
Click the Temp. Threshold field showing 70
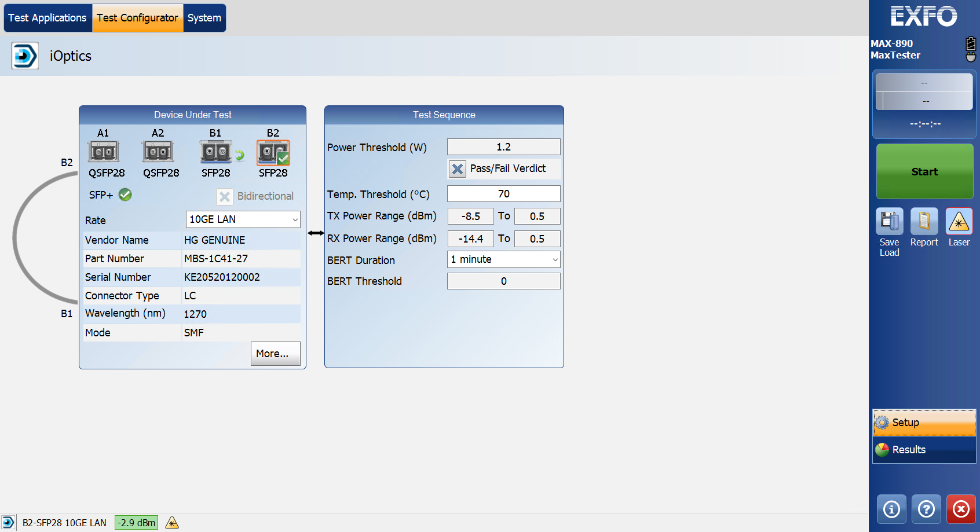[504, 194]
